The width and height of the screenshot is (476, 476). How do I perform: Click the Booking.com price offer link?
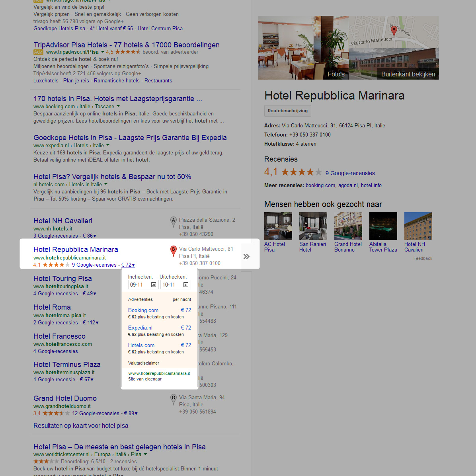pos(143,310)
